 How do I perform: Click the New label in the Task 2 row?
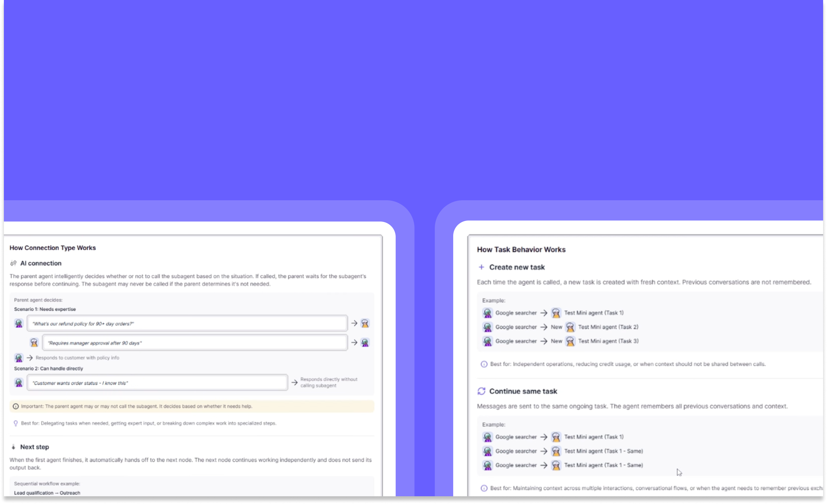[x=556, y=327]
